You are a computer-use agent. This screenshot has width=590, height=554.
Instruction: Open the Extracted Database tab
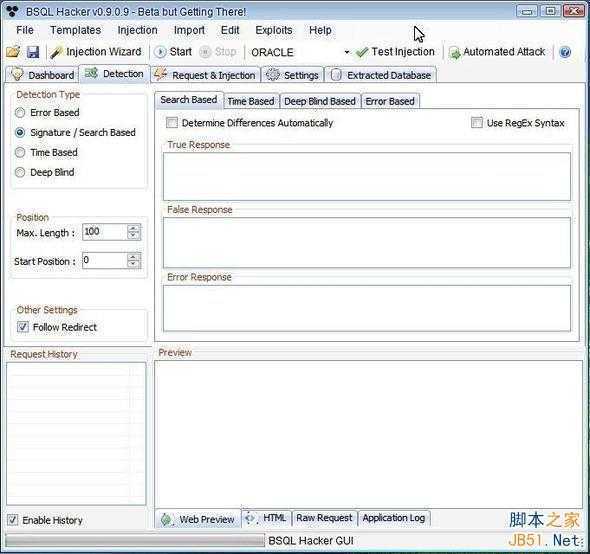point(381,75)
